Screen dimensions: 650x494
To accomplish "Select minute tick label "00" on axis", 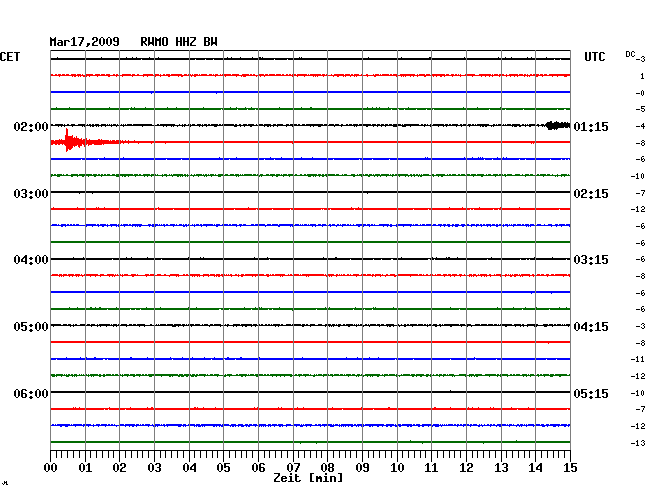I will point(51,467).
